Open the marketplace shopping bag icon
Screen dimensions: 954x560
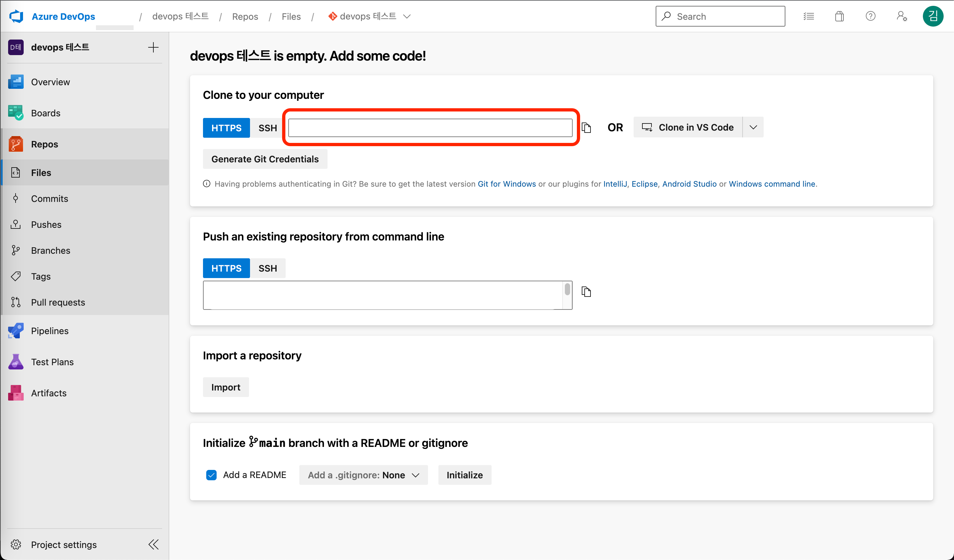click(839, 16)
